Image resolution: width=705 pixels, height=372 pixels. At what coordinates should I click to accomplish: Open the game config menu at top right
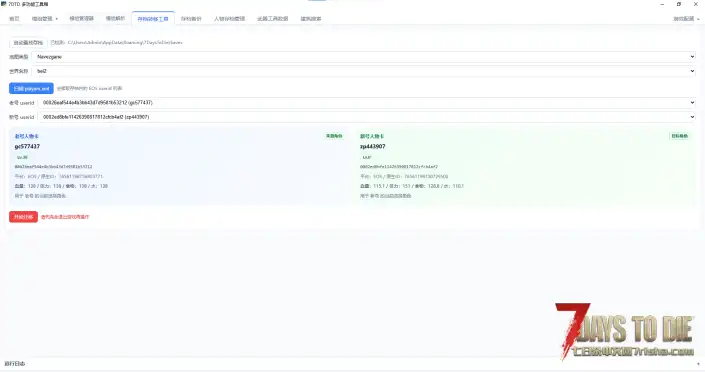(686, 18)
